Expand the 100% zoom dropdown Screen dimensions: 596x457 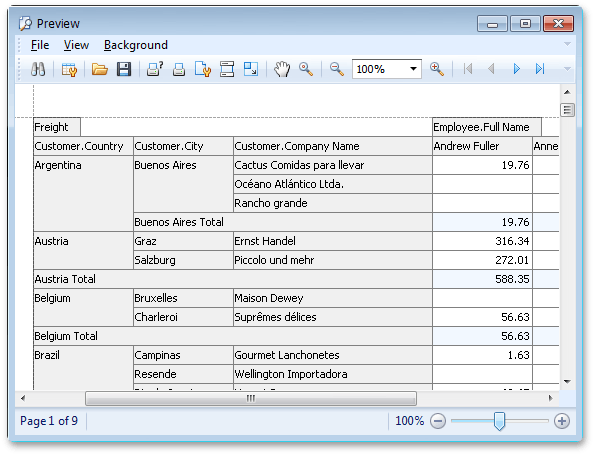pyautogui.click(x=413, y=69)
